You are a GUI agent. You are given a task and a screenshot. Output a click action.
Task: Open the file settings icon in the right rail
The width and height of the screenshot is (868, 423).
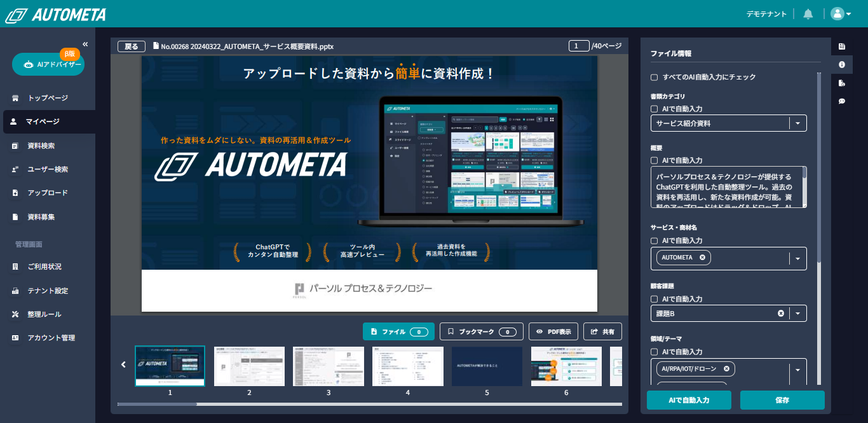point(842,83)
